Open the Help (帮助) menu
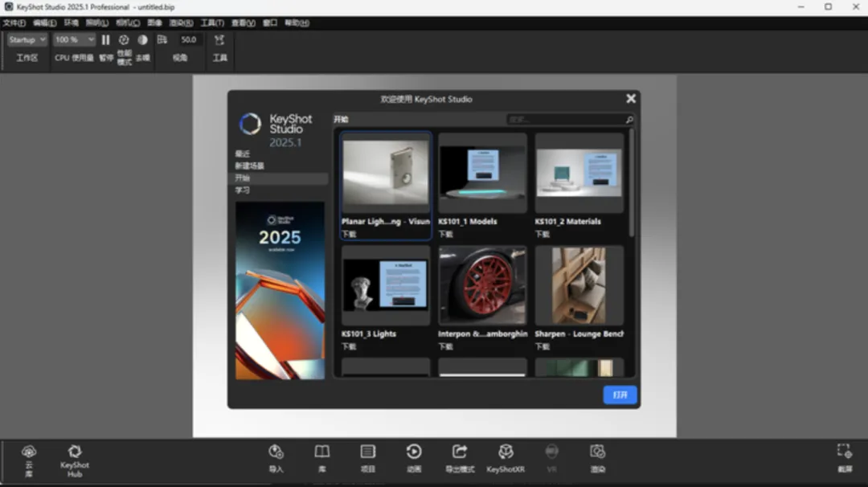This screenshot has height=487, width=868. pyautogui.click(x=297, y=23)
